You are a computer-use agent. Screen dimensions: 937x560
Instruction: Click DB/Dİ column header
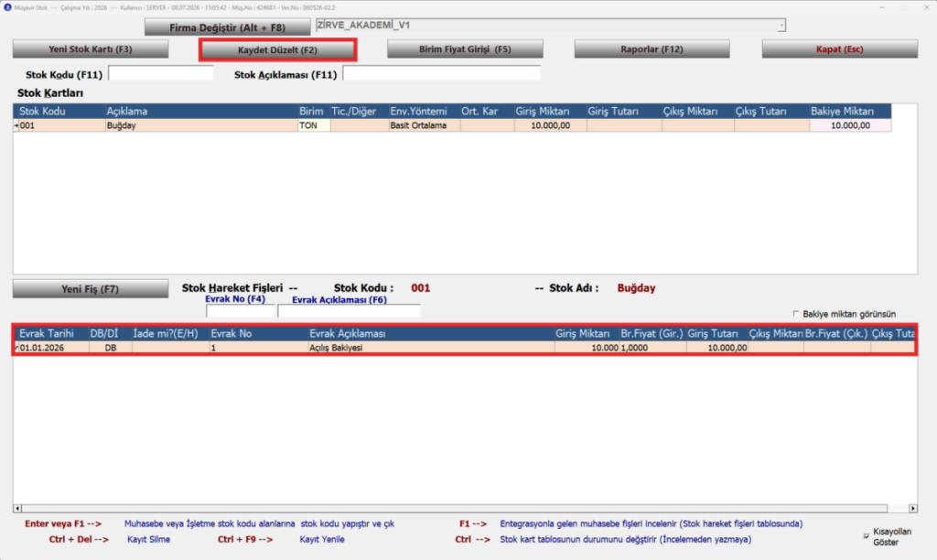coord(110,333)
